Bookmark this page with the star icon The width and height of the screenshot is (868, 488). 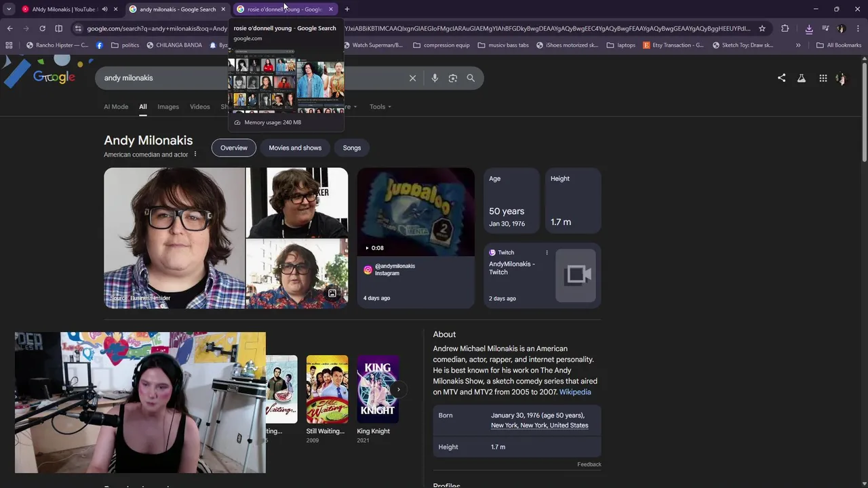762,28
